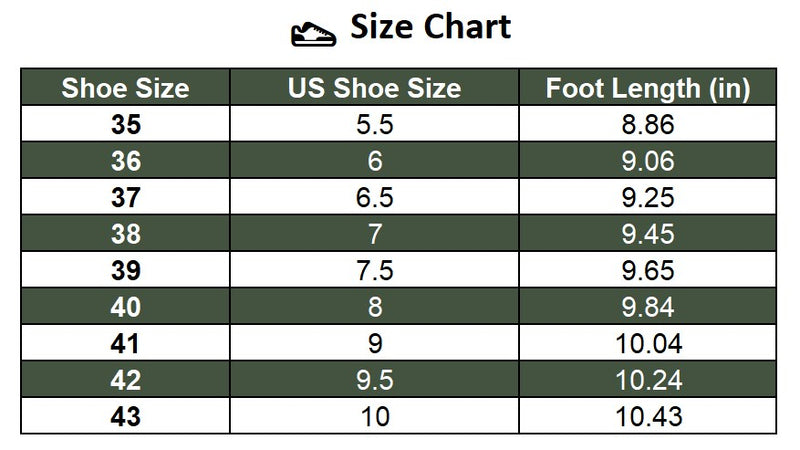Select the Shoe Size column header

click(125, 88)
